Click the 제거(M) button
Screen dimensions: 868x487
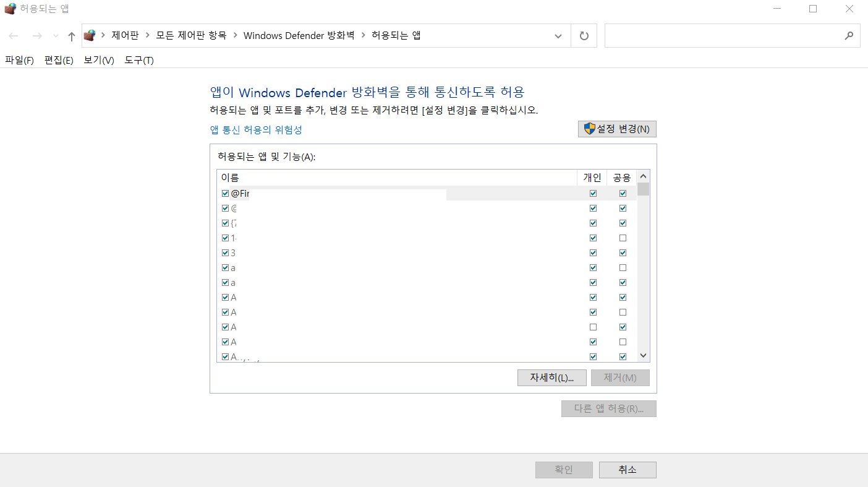coord(620,377)
